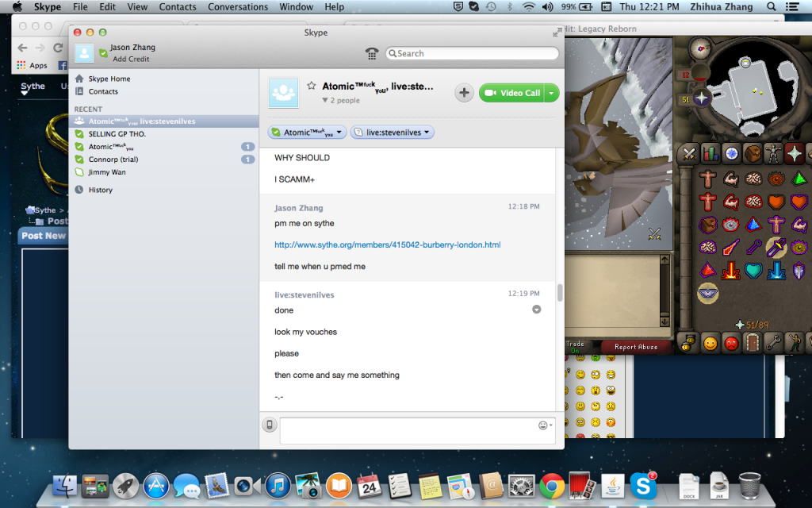Open the 'SELLING GP THO.' conversation
The image size is (812, 508).
(163, 133)
